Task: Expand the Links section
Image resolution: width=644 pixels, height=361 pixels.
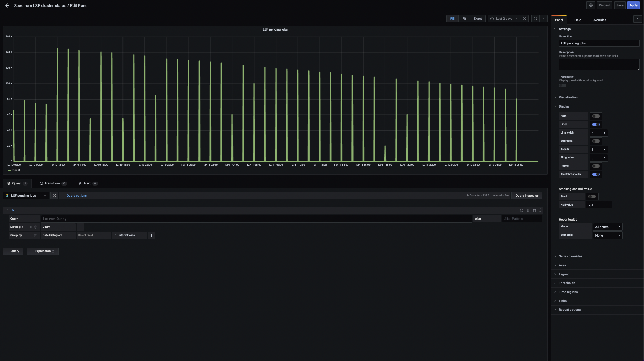Action: pos(562,301)
